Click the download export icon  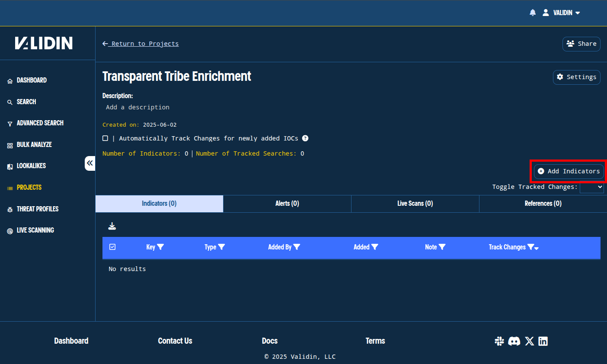[112, 226]
